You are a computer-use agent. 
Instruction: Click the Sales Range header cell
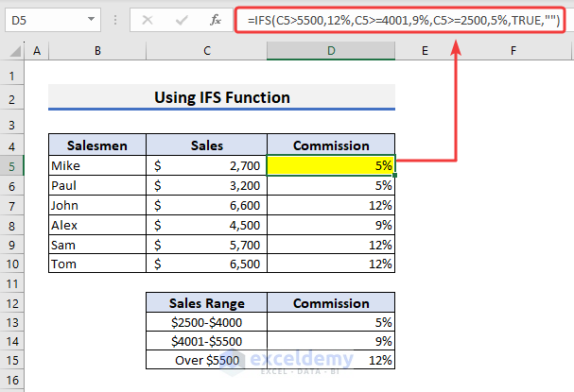click(206, 304)
